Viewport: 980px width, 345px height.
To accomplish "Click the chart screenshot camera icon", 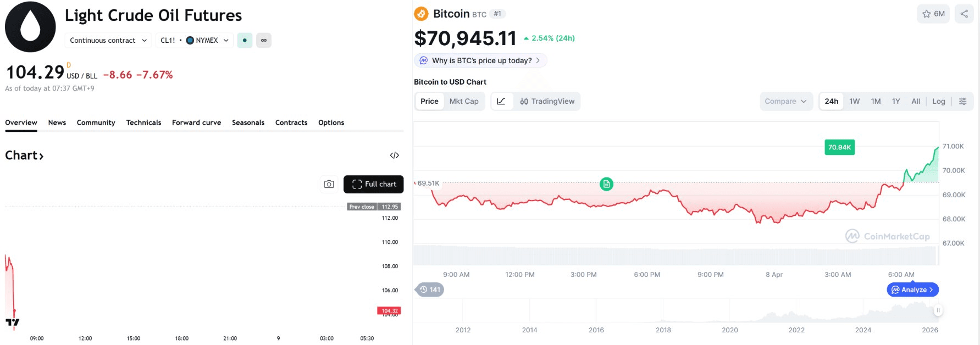I will tap(329, 184).
